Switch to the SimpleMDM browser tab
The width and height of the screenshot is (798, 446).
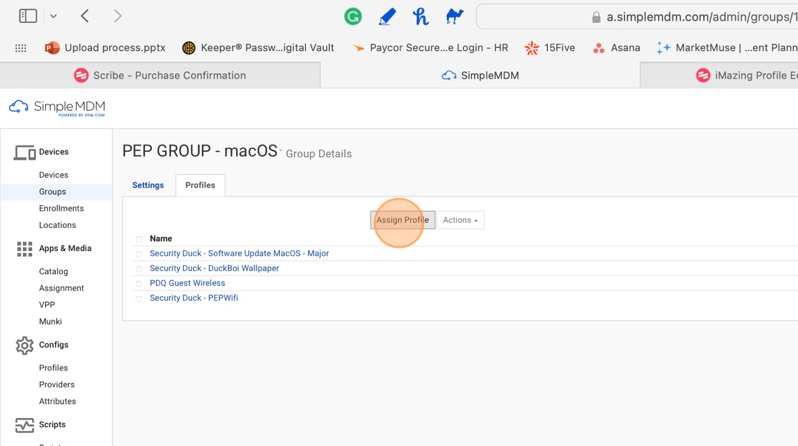(480, 75)
